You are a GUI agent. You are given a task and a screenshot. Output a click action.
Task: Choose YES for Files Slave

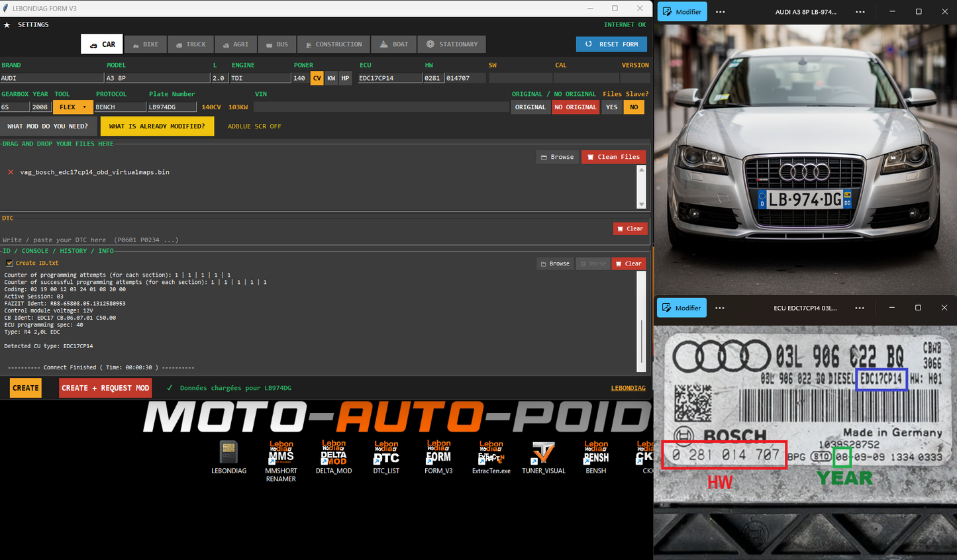(x=612, y=107)
